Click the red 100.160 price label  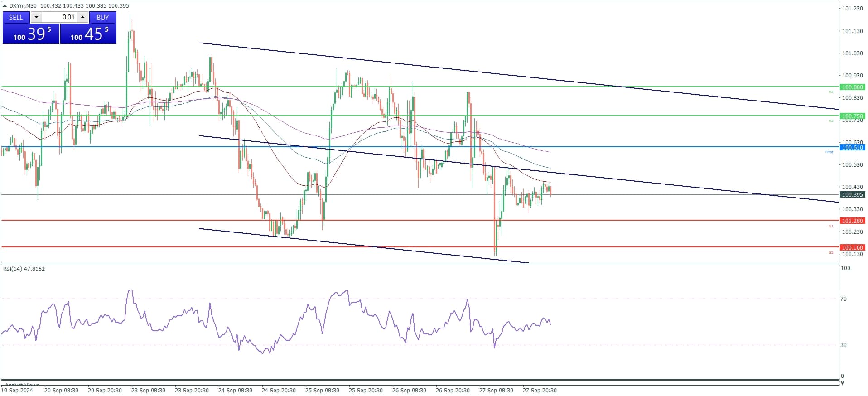click(852, 247)
